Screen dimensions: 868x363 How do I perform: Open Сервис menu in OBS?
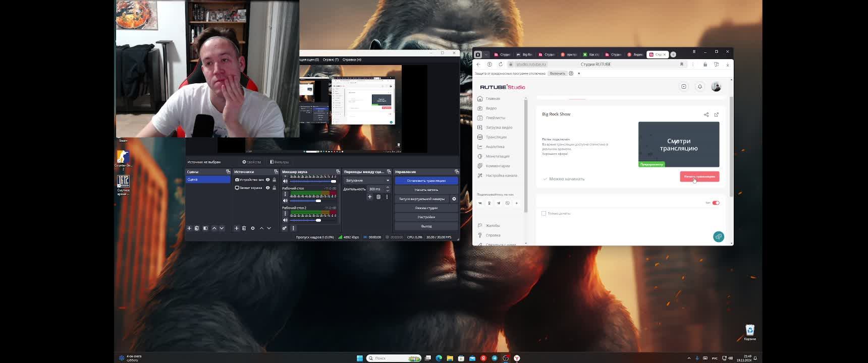(331, 59)
